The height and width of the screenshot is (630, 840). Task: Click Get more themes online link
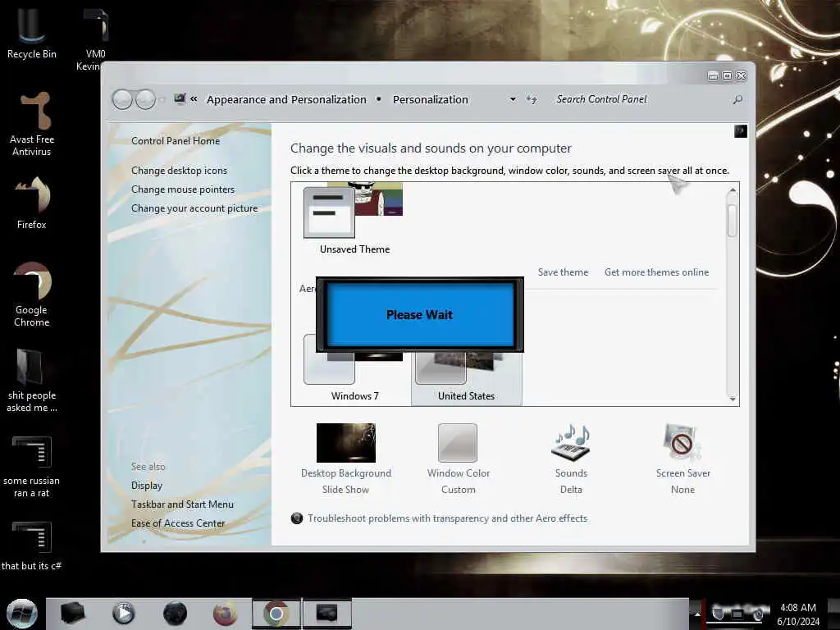pyautogui.click(x=656, y=272)
